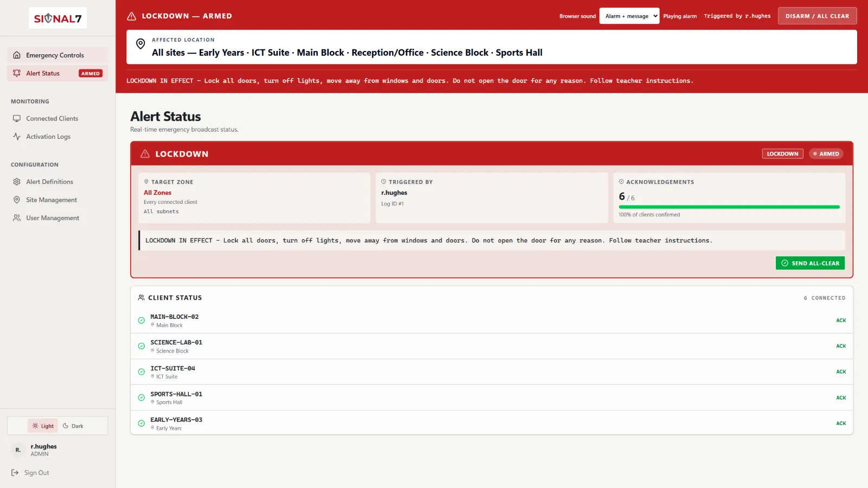Open User Management page
This screenshot has height=488, width=868.
[58, 218]
